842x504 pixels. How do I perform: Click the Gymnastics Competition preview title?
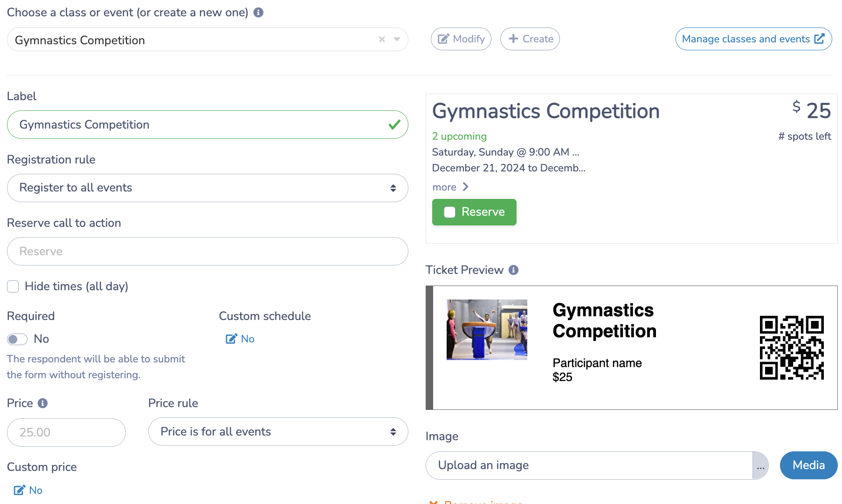coord(546,111)
